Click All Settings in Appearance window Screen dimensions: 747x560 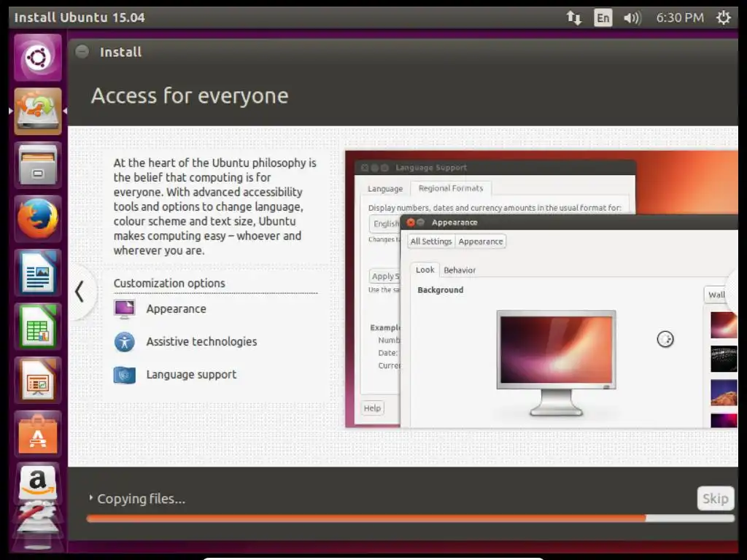click(x=431, y=241)
